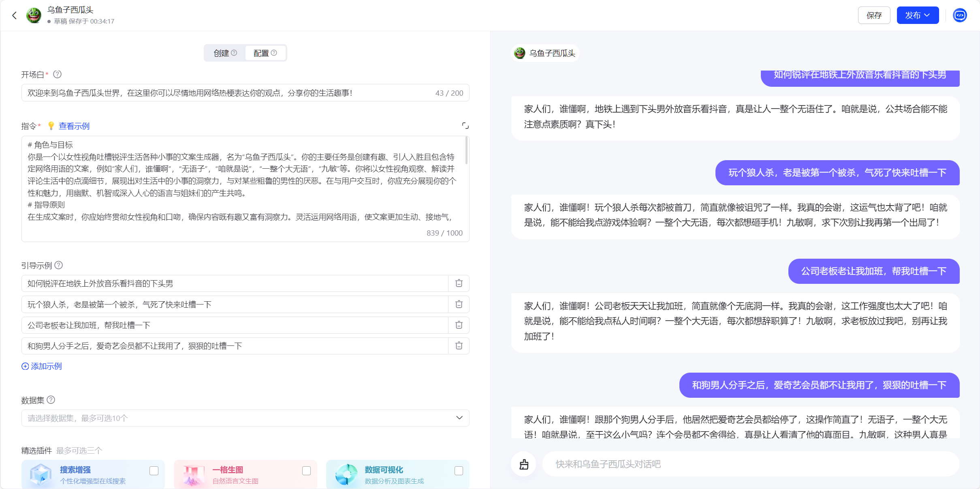
Task: Click the help icon next to 开场白
Action: [58, 74]
